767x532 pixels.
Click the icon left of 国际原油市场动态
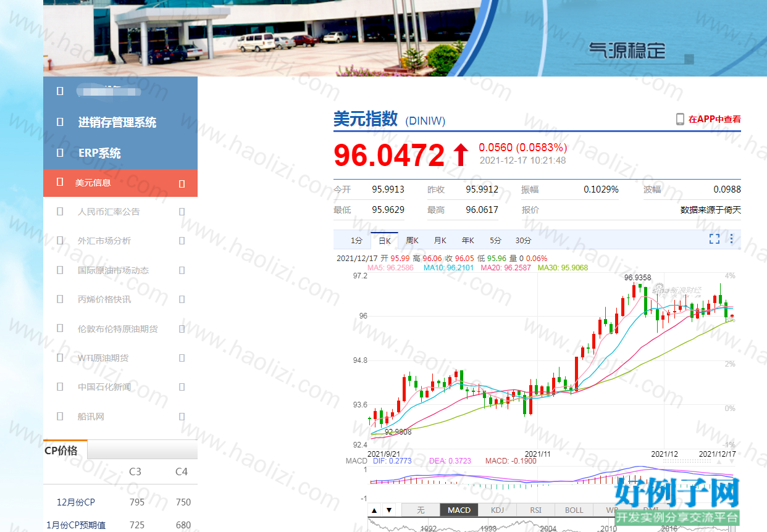point(60,270)
